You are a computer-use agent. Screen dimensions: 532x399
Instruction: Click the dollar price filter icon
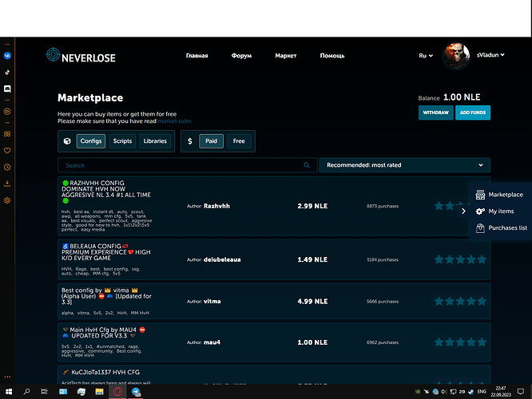[x=190, y=141]
